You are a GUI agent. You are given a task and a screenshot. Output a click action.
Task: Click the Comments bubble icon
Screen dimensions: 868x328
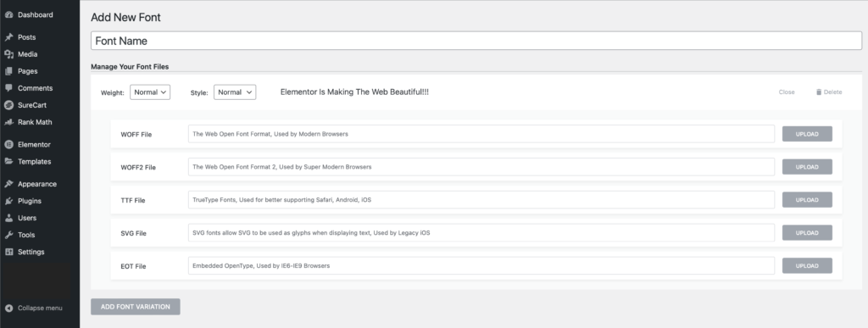coord(8,88)
